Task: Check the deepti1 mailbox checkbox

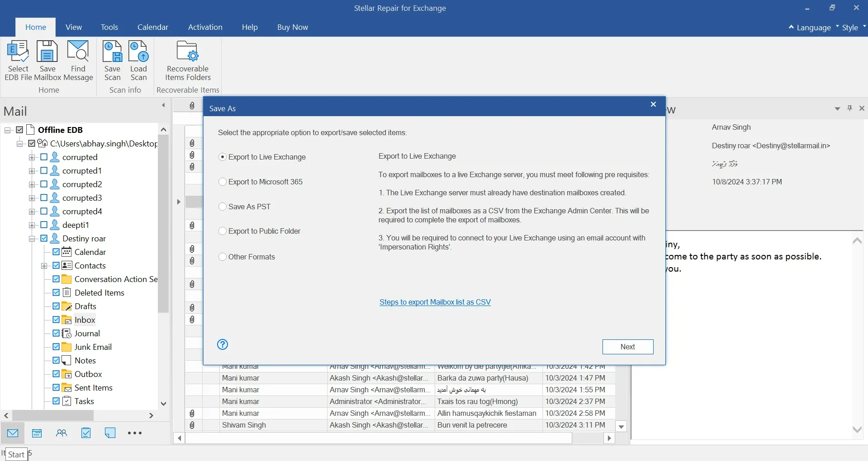Action: click(44, 225)
